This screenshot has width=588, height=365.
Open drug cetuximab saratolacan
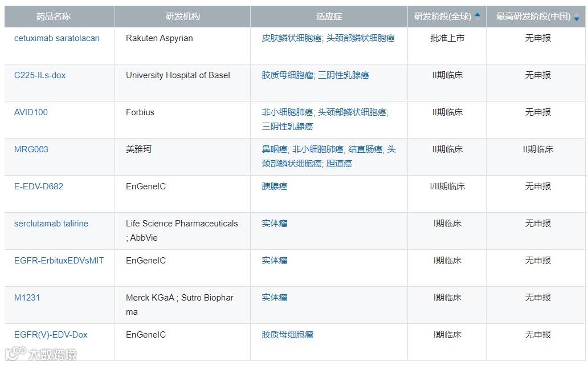pyautogui.click(x=57, y=38)
